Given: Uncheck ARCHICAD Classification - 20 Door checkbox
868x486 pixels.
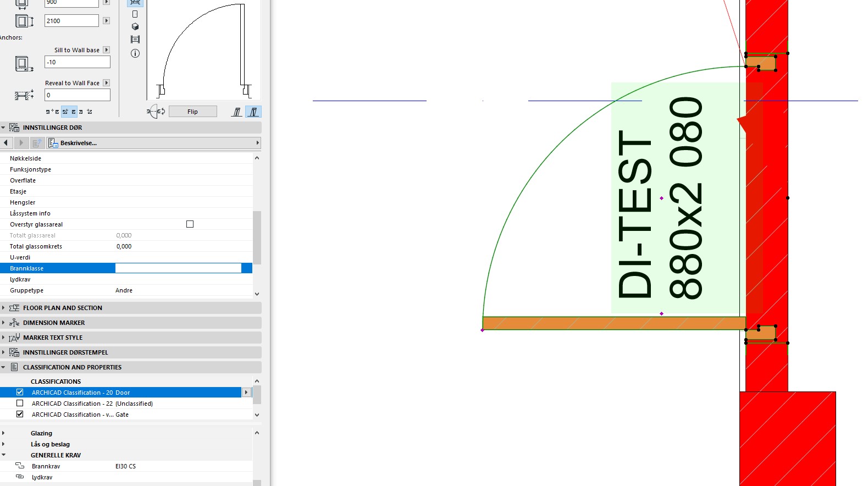Looking at the screenshot, I should tap(20, 393).
